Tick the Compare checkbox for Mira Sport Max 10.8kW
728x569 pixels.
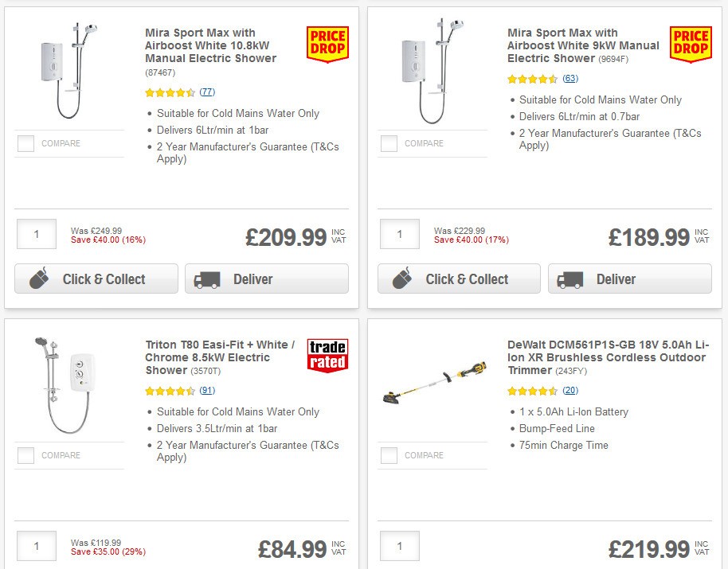click(x=25, y=143)
